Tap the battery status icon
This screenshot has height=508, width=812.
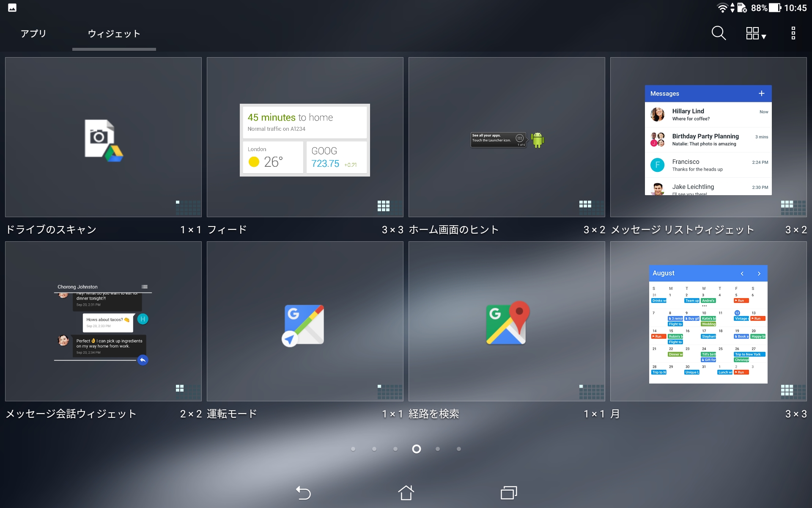click(x=775, y=8)
